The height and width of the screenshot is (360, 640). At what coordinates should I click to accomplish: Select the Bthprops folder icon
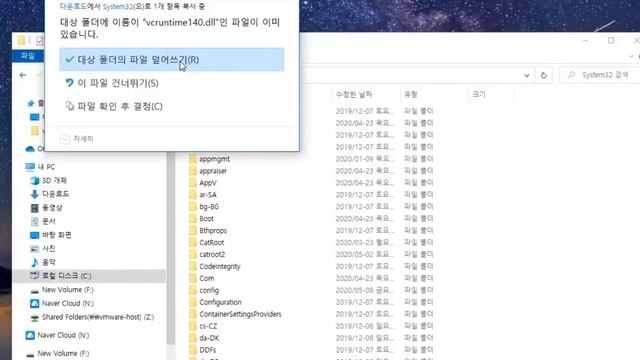click(x=193, y=230)
